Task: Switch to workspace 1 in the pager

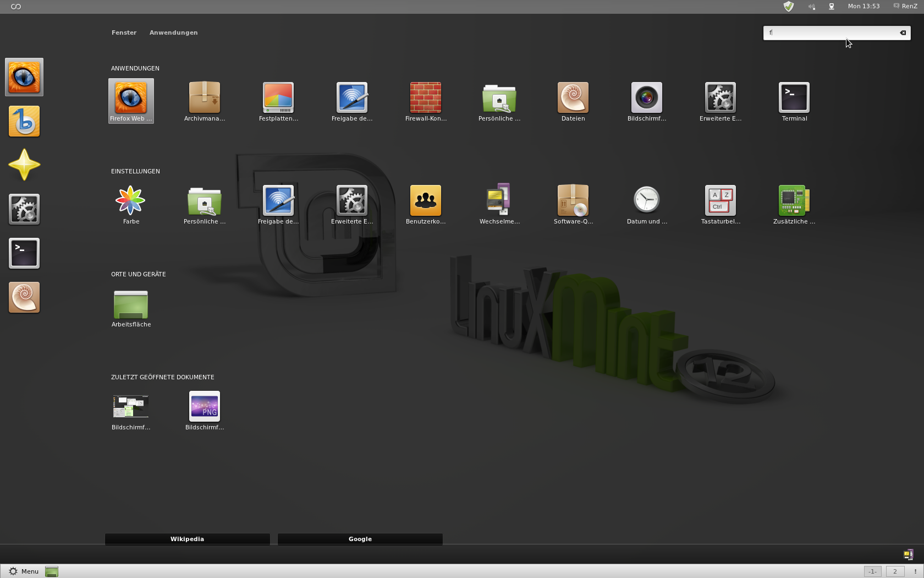Action: [x=872, y=571]
